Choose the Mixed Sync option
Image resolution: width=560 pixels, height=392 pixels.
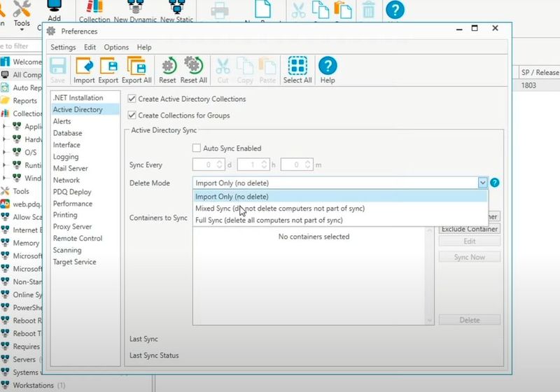click(340, 208)
